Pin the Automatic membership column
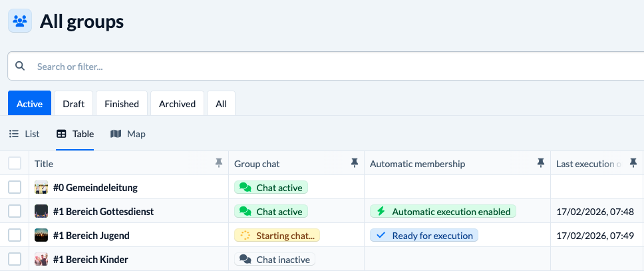The height and width of the screenshot is (271, 644). click(x=541, y=163)
